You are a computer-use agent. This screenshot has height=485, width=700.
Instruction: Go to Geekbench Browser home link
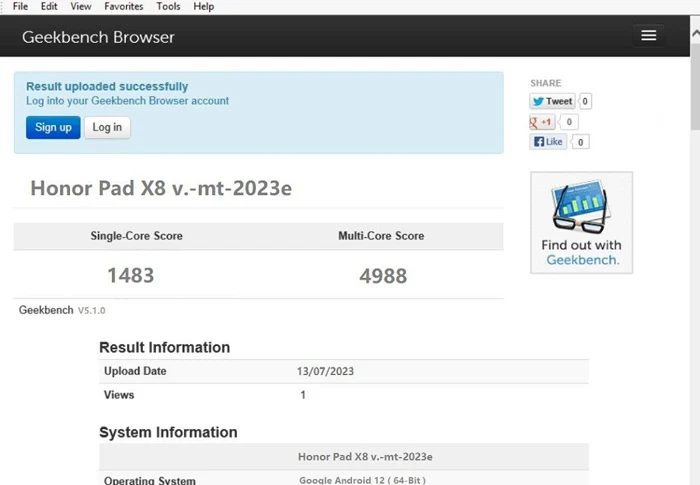98,37
